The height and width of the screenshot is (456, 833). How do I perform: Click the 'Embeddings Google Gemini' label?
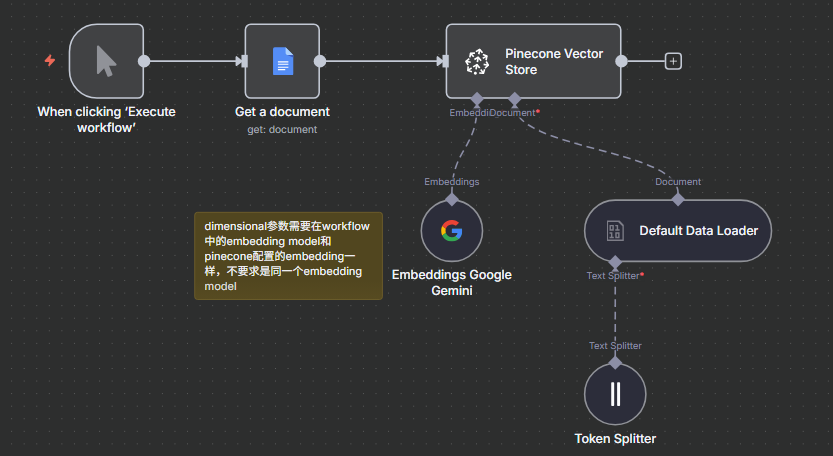coord(452,282)
